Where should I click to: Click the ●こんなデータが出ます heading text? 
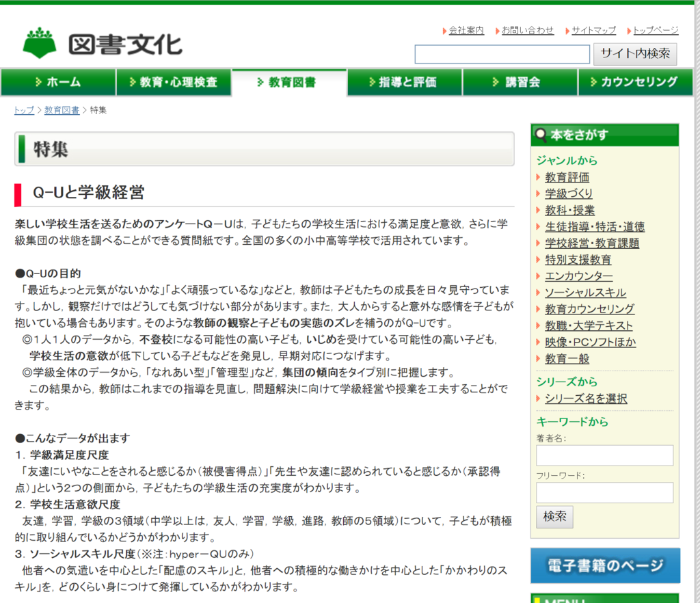point(72,438)
